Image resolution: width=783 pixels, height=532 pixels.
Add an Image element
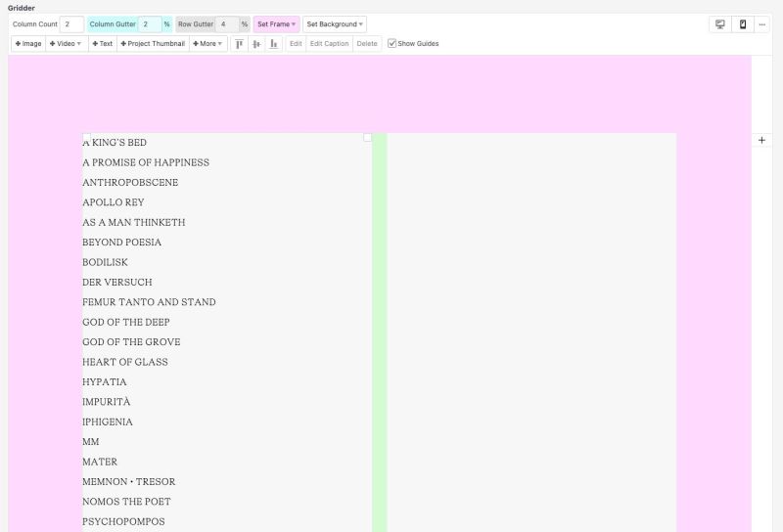click(28, 44)
